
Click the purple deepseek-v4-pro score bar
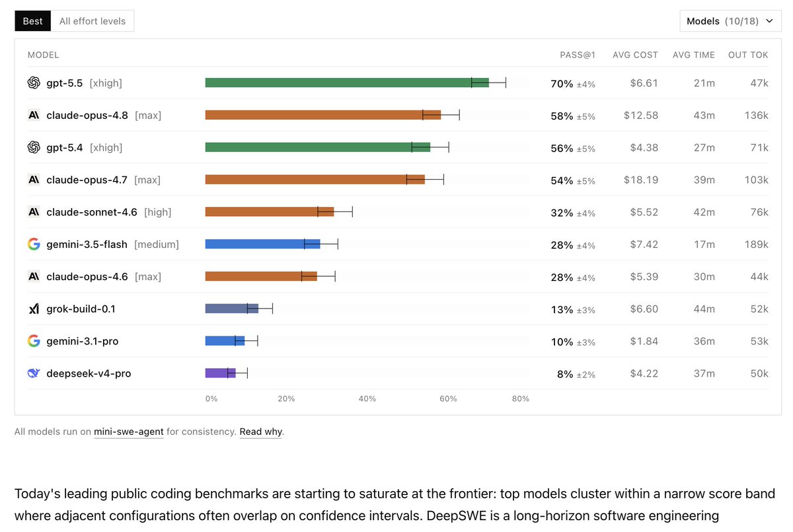(220, 373)
